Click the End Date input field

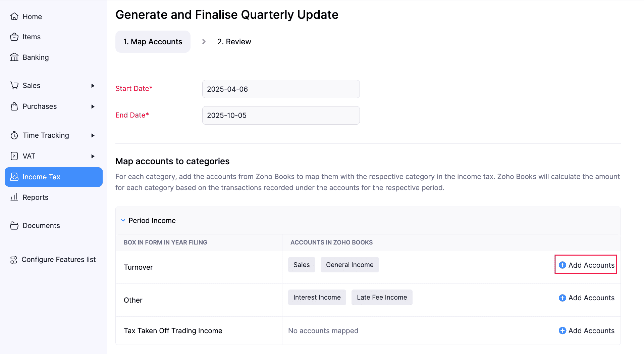coord(281,116)
